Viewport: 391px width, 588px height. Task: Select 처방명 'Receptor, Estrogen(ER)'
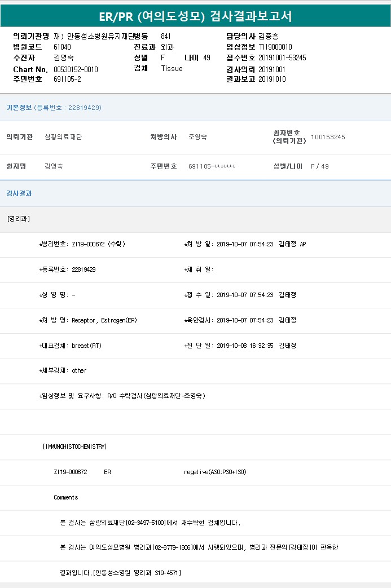click(104, 320)
